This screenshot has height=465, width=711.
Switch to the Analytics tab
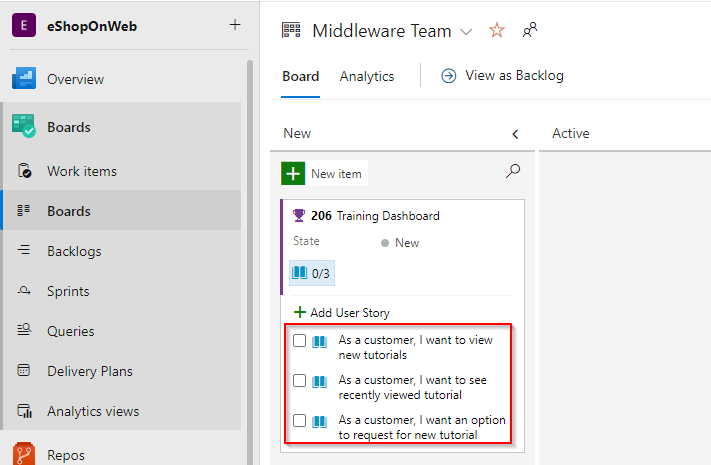click(x=367, y=76)
